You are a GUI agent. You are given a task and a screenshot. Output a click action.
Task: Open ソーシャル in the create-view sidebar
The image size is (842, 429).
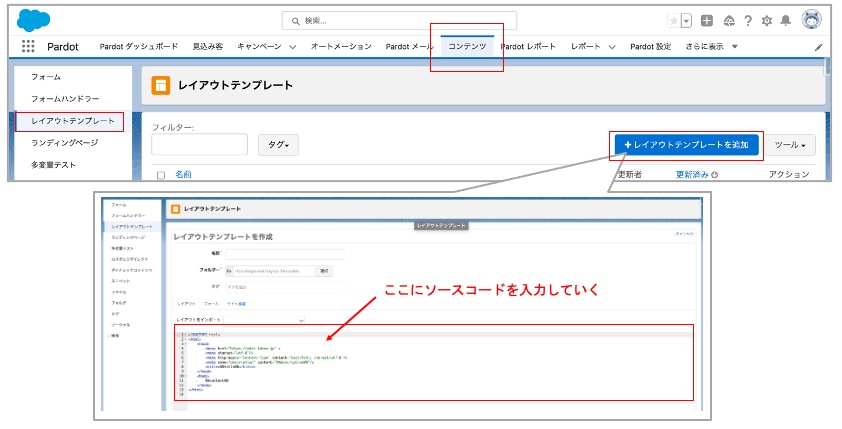click(120, 324)
